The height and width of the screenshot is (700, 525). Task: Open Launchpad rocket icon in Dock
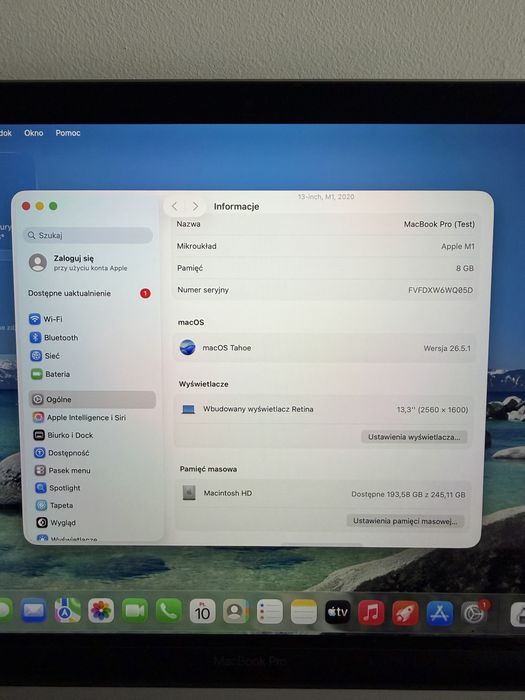coord(405,613)
